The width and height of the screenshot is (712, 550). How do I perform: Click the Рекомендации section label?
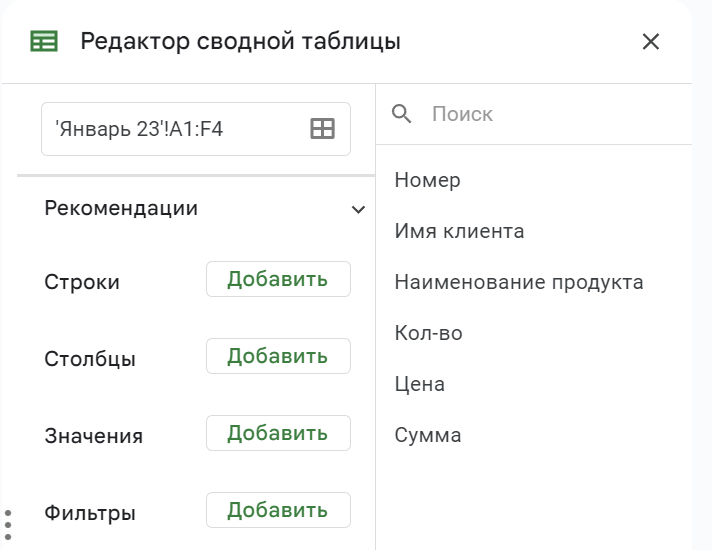pyautogui.click(x=121, y=209)
